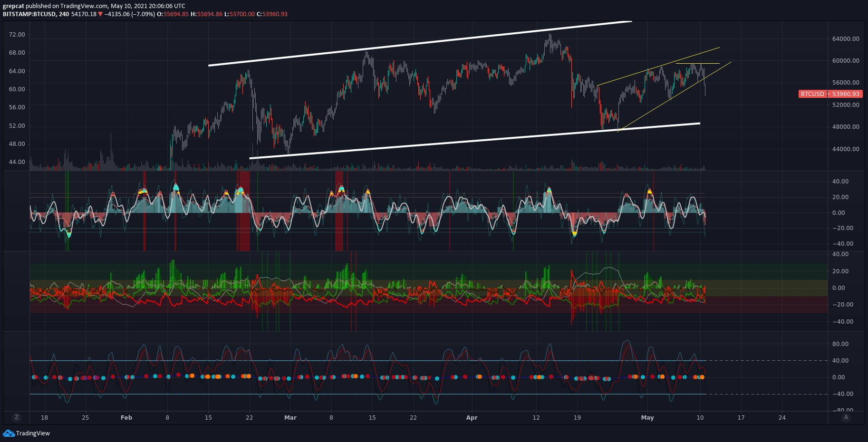This screenshot has width=868, height=442.
Task: Click the Apr date label on time axis
Action: tap(472, 417)
